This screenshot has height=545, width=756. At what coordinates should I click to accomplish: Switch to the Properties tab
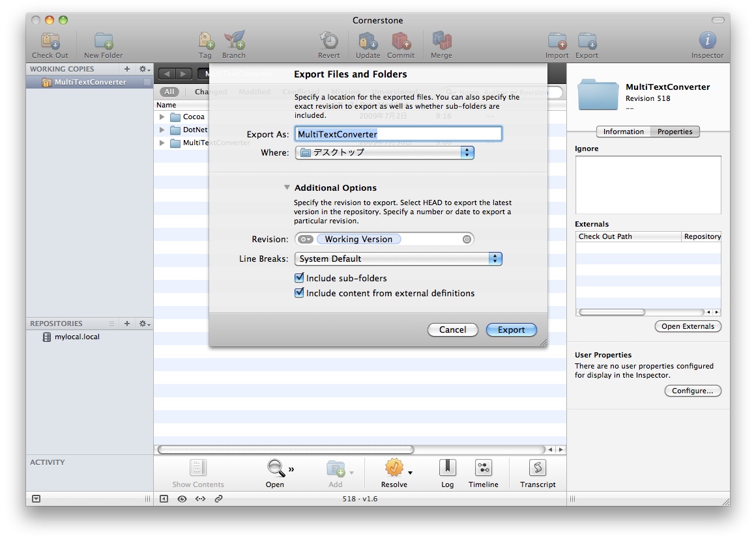click(675, 132)
